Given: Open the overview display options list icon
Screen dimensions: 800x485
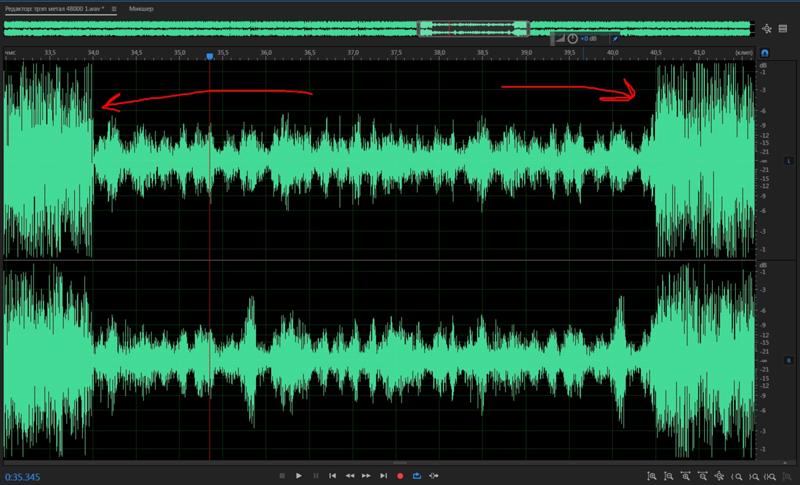Looking at the screenshot, I should (783, 29).
